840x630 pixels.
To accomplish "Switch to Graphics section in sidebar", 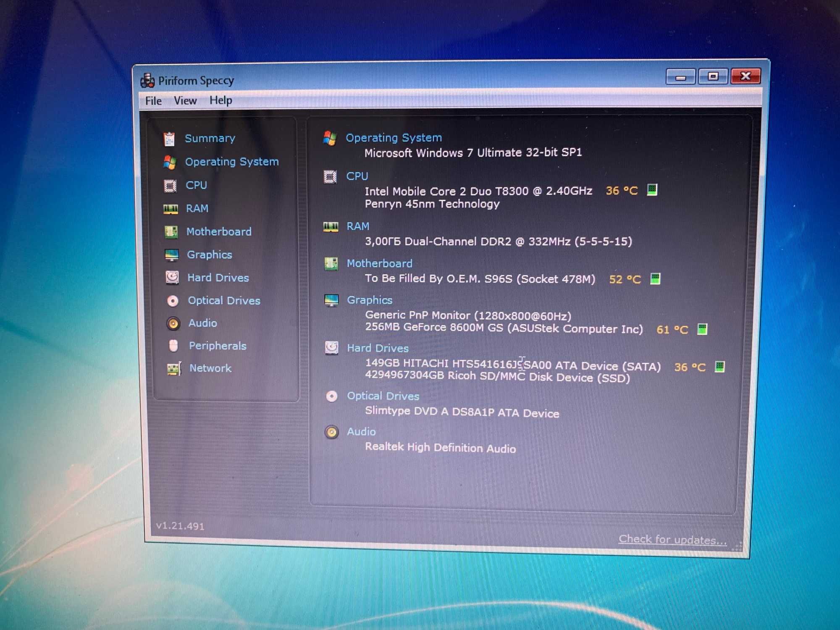I will click(209, 255).
